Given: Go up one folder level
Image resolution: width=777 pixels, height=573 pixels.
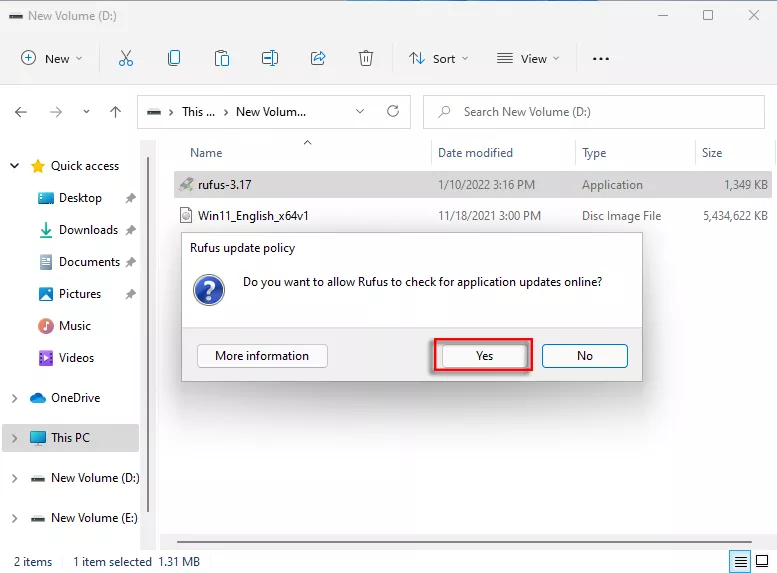Looking at the screenshot, I should click(115, 112).
